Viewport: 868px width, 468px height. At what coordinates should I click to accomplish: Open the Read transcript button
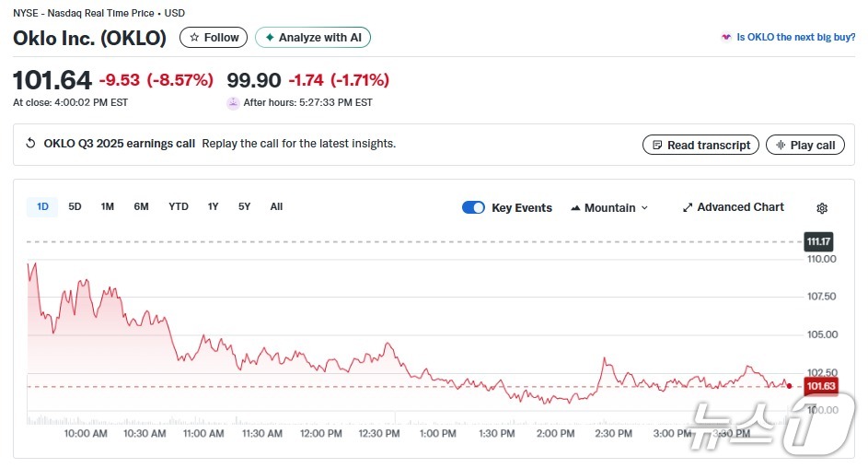tap(701, 145)
